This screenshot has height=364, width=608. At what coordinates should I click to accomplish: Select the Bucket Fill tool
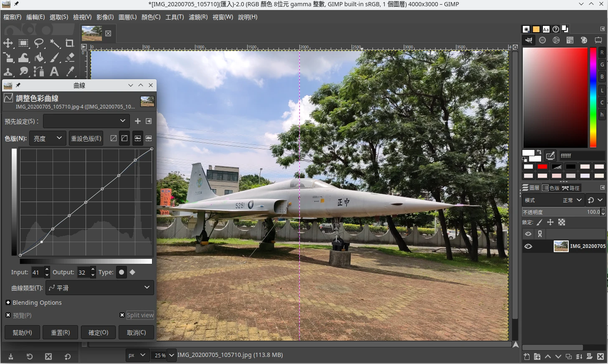[39, 57]
